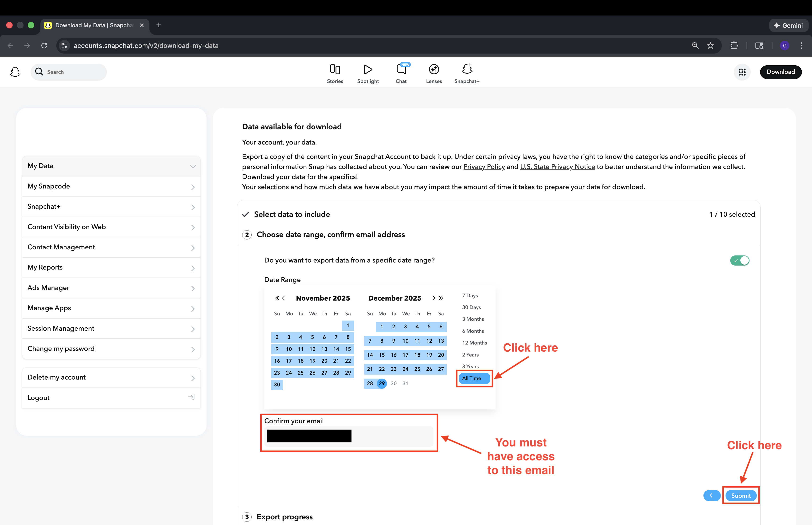Open Spotlight from the top navigation
812x525 pixels.
368,73
